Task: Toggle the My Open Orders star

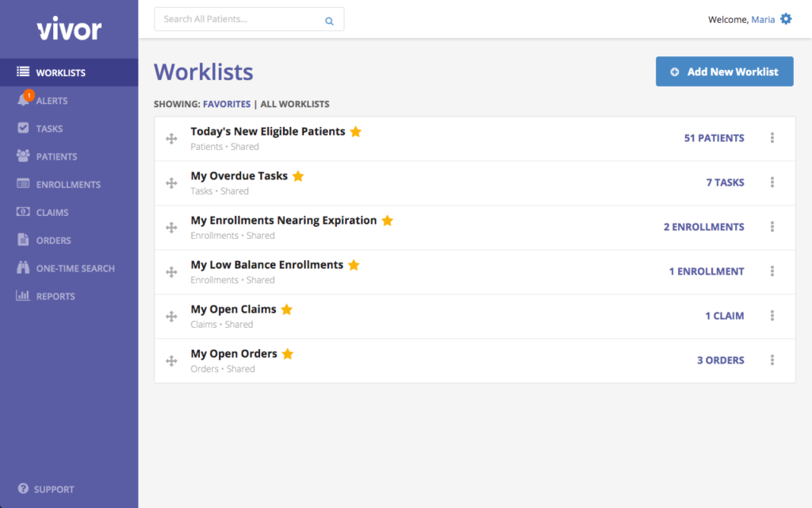Action: [x=287, y=354]
